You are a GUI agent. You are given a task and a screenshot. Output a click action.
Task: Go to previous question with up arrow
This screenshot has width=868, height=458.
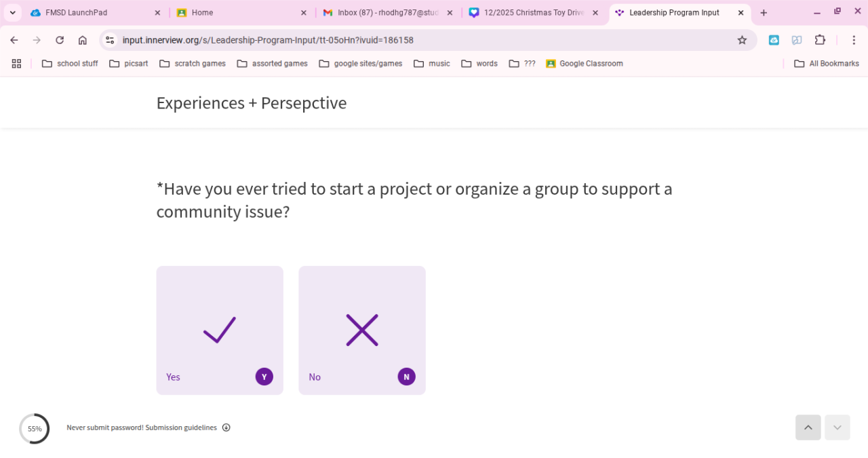(808, 427)
